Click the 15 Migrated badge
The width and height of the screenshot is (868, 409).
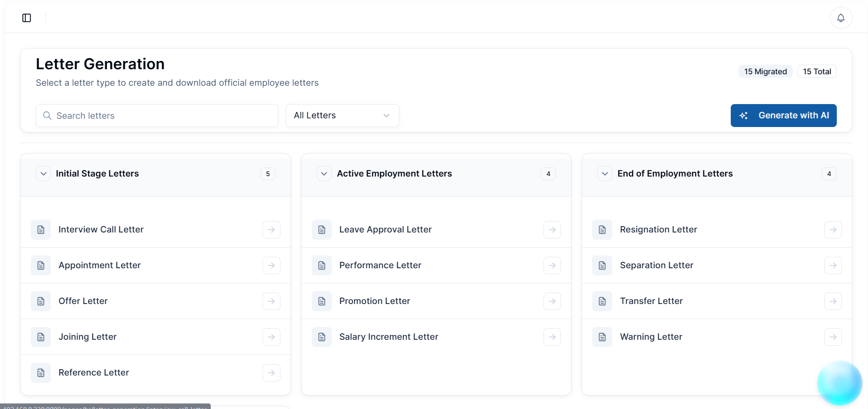pos(765,72)
